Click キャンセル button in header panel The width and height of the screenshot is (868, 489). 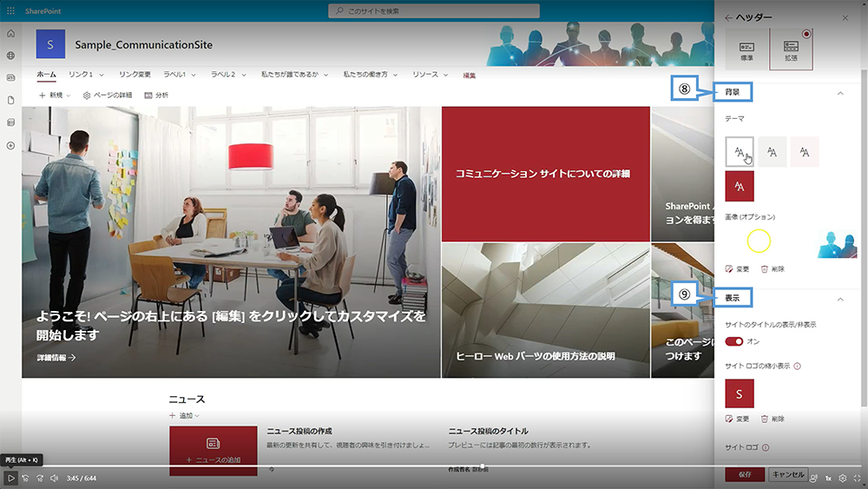(x=788, y=474)
